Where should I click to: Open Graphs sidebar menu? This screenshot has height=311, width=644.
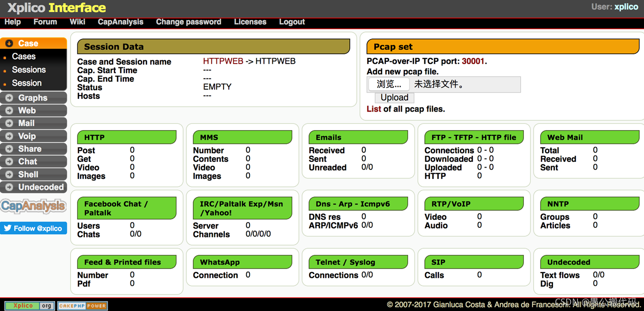point(33,98)
